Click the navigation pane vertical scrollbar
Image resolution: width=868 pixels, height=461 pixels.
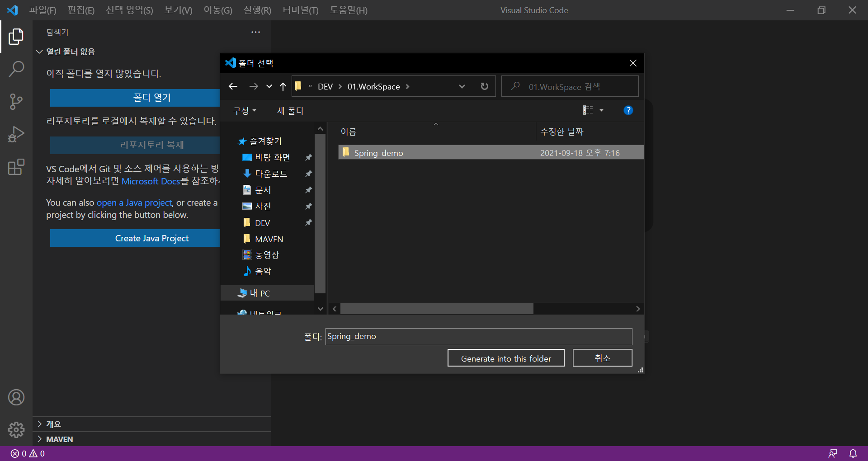coord(320,213)
